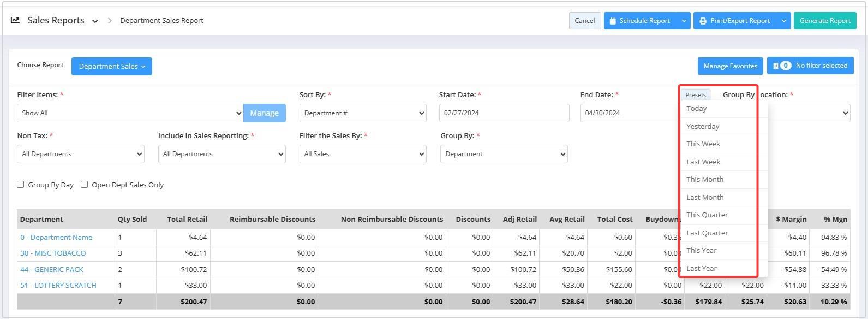Select the Today preset
The image size is (868, 319).
[697, 109]
